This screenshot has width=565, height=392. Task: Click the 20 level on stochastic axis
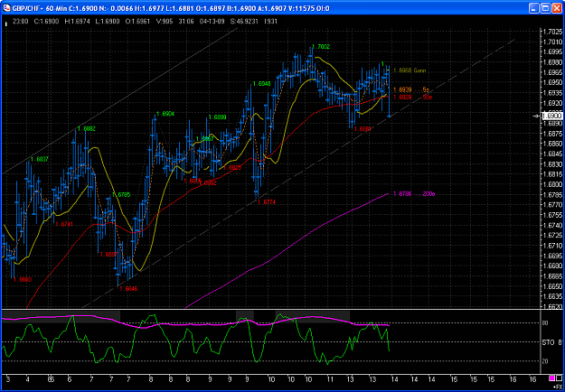(x=545, y=361)
